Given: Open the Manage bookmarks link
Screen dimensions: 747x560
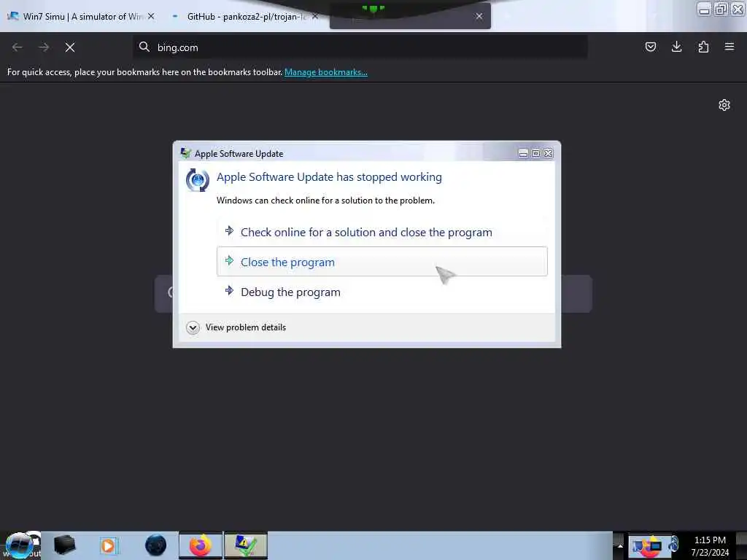Looking at the screenshot, I should coord(326,72).
